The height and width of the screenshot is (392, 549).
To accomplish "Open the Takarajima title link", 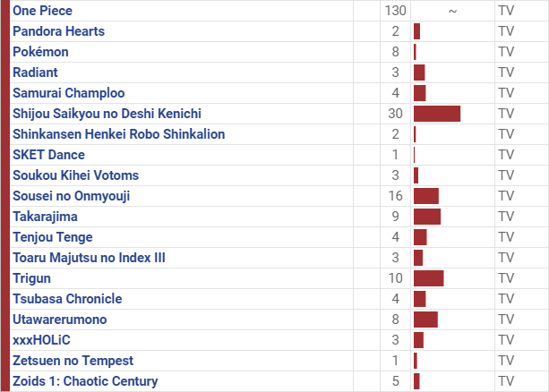I will [45, 217].
